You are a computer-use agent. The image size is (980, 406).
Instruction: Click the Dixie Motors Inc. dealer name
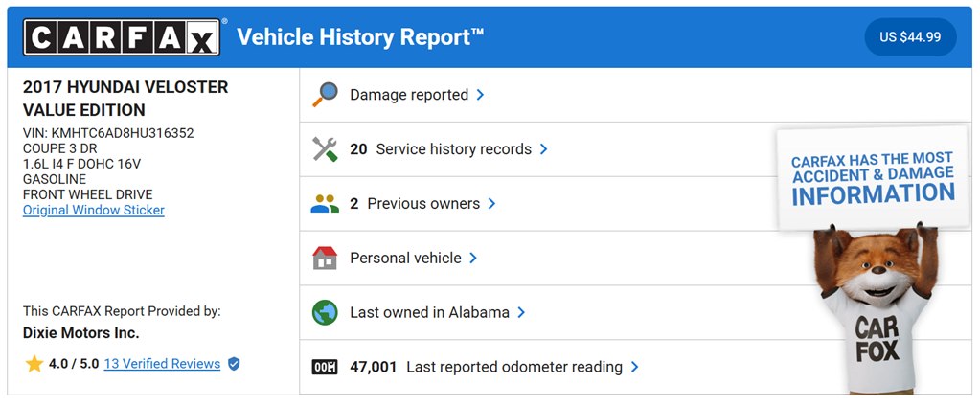[x=81, y=333]
